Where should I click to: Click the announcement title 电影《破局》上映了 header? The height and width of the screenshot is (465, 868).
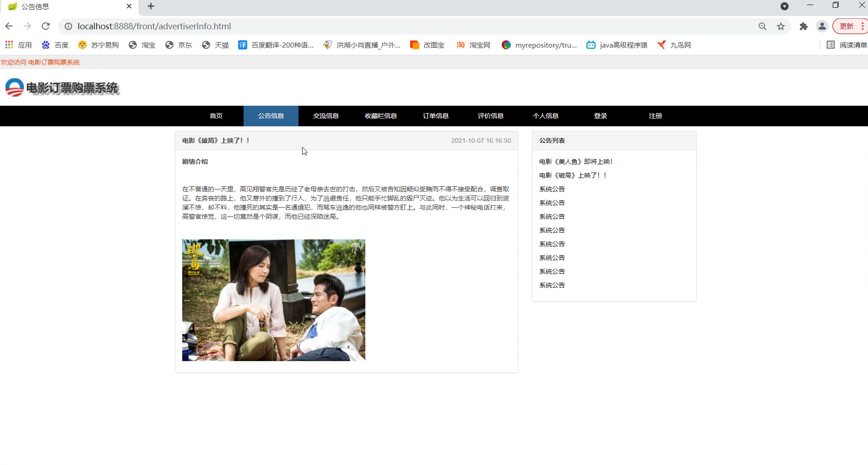tap(216, 141)
